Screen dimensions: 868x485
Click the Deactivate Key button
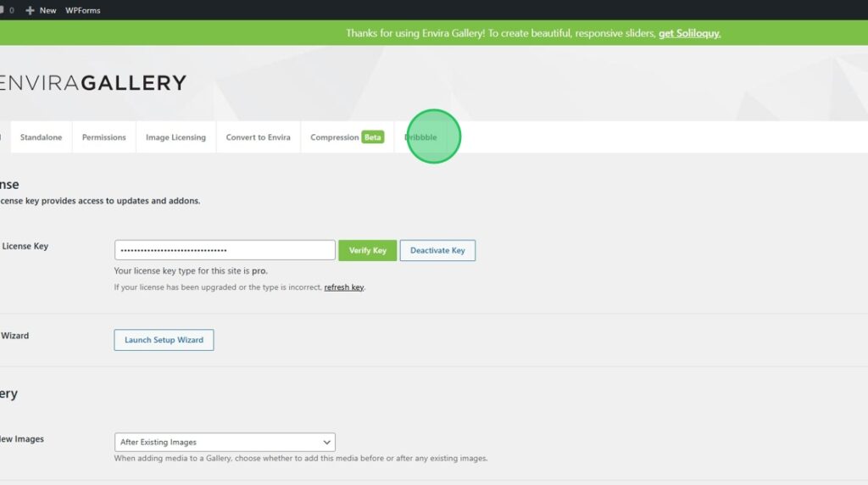coord(437,250)
